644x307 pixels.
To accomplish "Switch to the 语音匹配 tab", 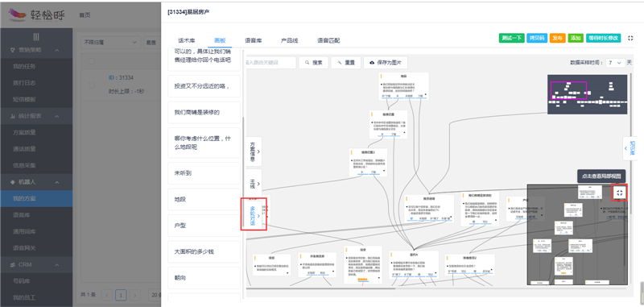I will [328, 40].
